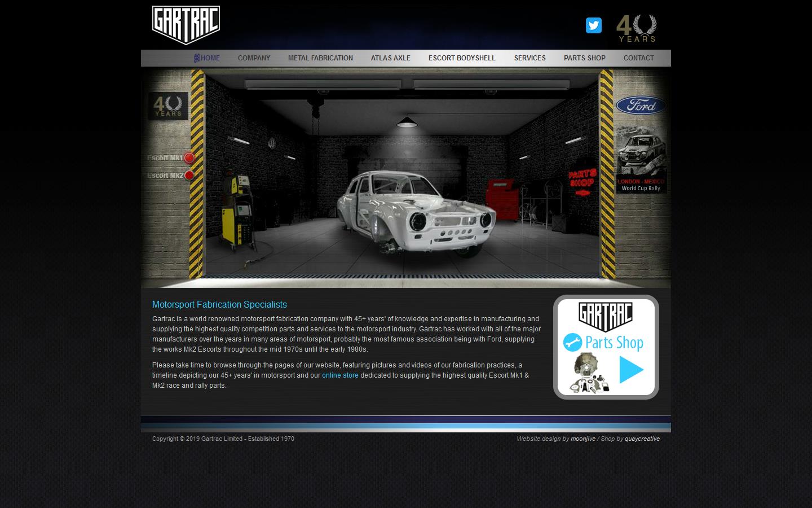Click the 40 Years sign on the garage wall

pyautogui.click(x=167, y=106)
